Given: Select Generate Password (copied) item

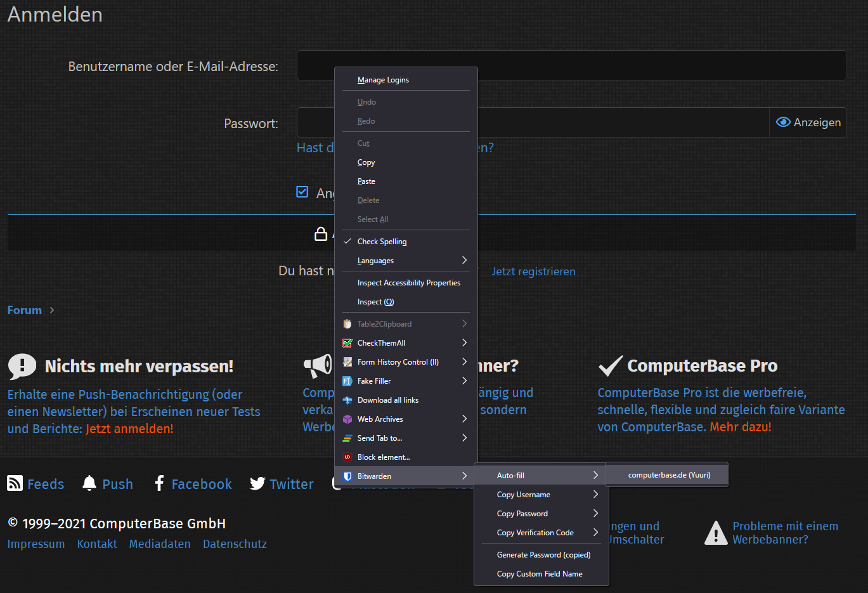Looking at the screenshot, I should pos(541,555).
